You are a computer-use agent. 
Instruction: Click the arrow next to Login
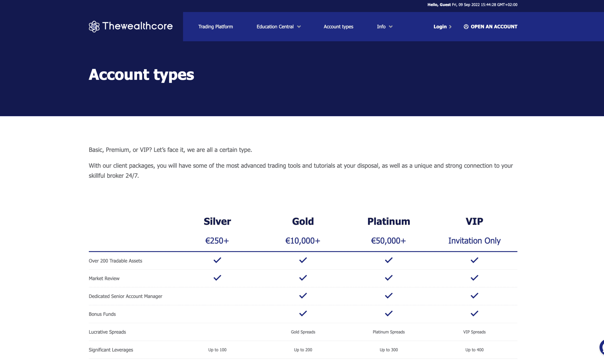pos(450,27)
